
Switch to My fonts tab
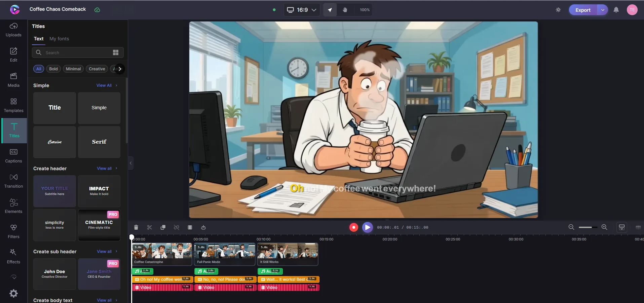59,39
